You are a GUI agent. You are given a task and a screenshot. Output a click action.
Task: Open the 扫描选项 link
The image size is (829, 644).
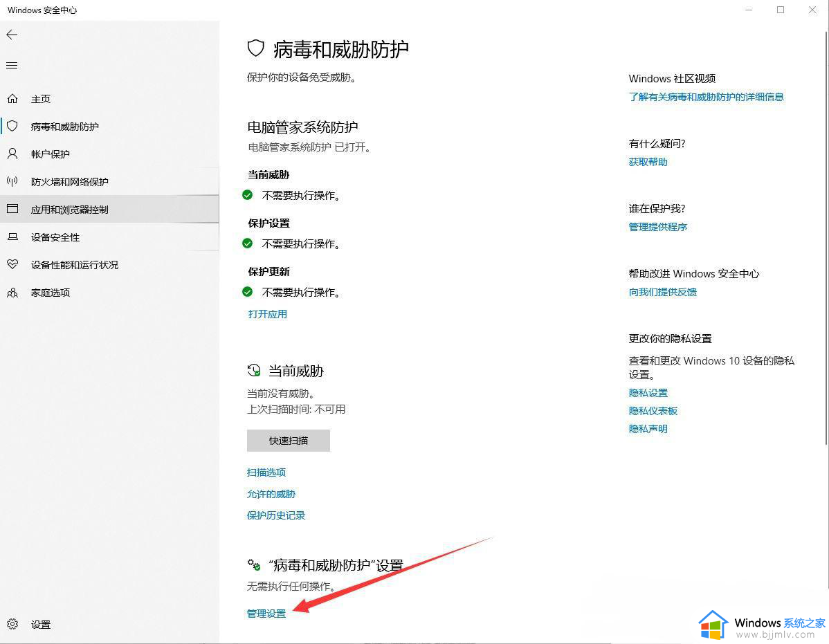pyautogui.click(x=266, y=472)
